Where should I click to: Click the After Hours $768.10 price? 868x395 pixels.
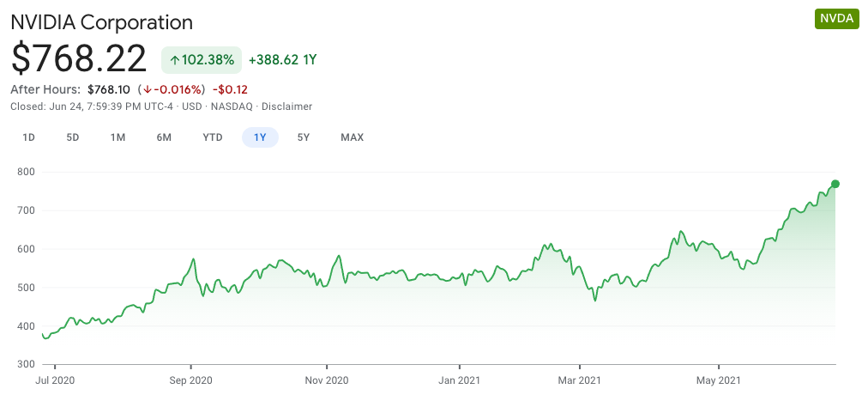point(109,90)
